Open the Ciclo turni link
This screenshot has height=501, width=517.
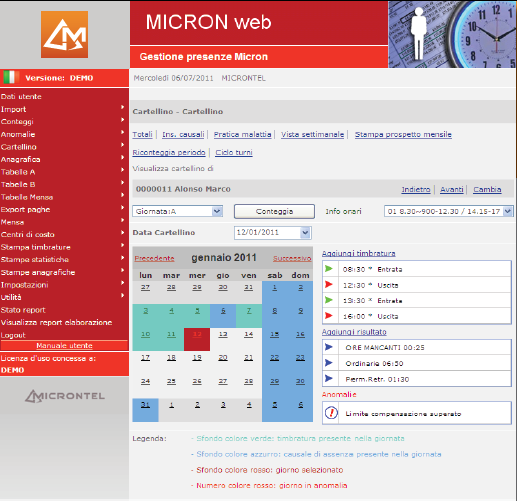(x=234, y=152)
